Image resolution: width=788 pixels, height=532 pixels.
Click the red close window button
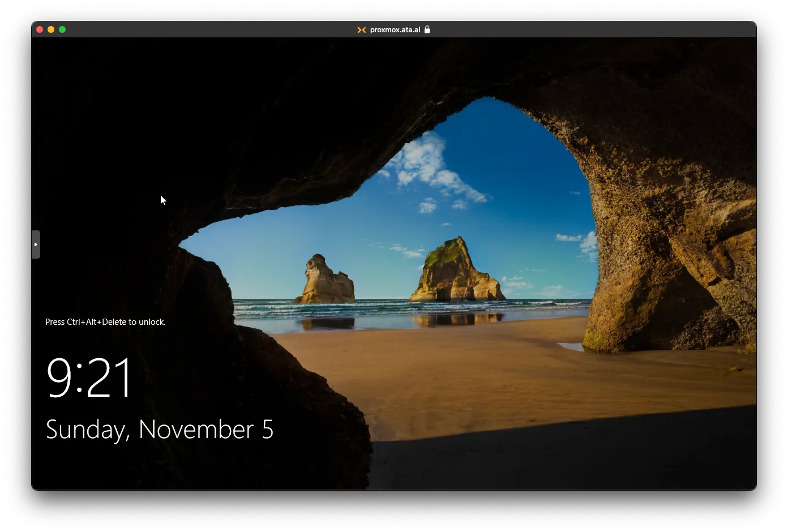pos(40,29)
